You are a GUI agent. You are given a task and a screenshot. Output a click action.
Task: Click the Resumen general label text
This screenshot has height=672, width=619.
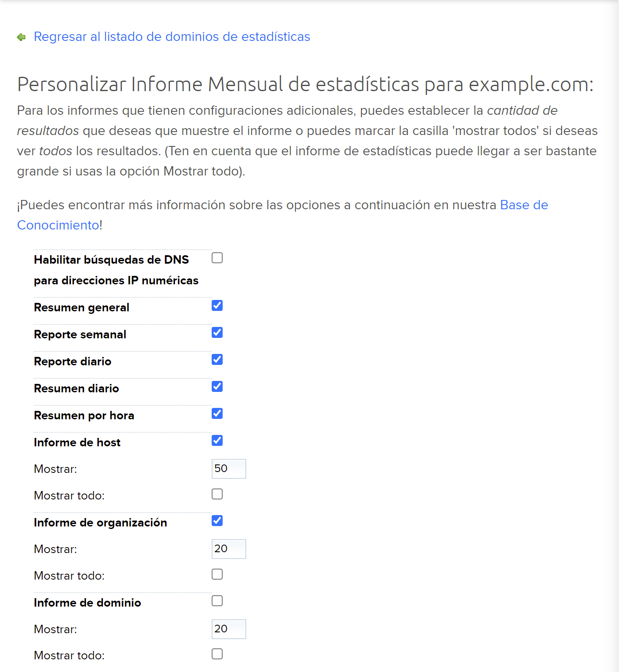82,308
